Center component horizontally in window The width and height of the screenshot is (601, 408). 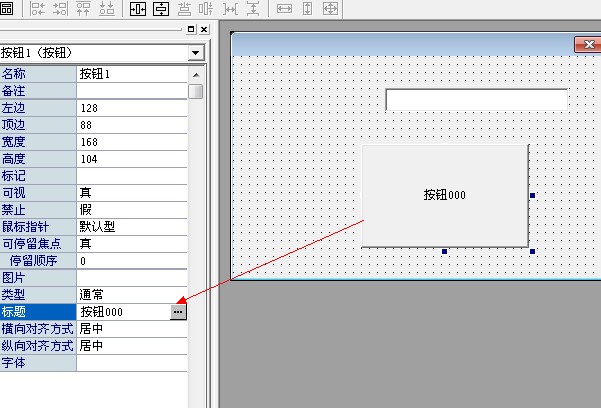point(138,8)
